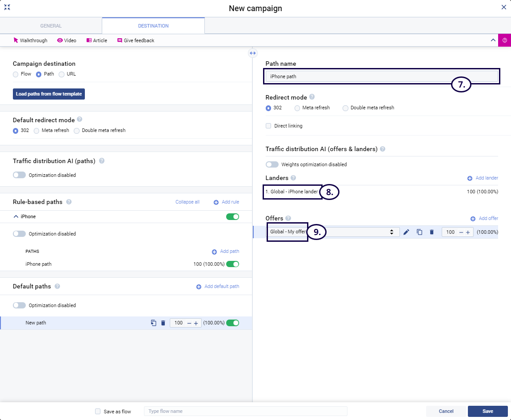Disable the iPhone rule toggle
Screen dimensions: 511x420
(x=232, y=216)
